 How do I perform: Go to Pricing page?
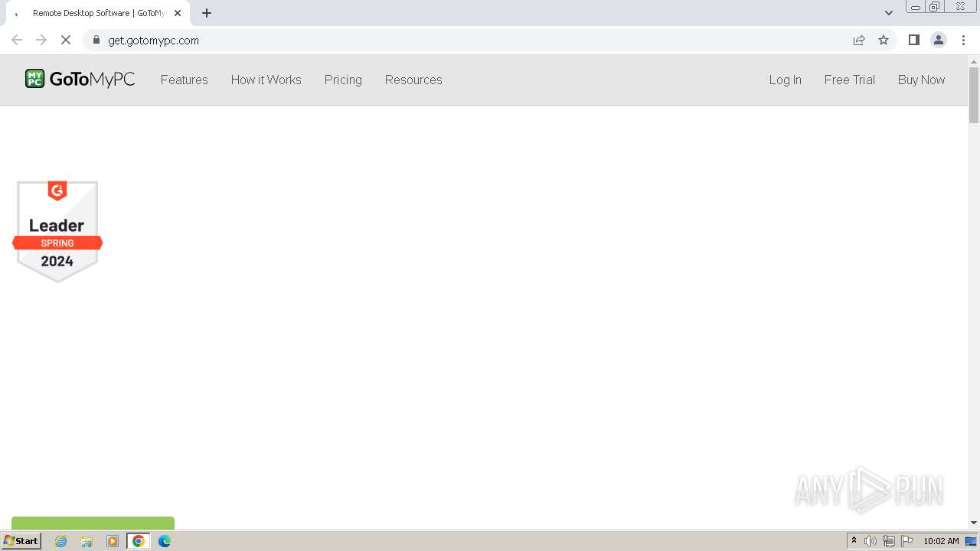[343, 80]
